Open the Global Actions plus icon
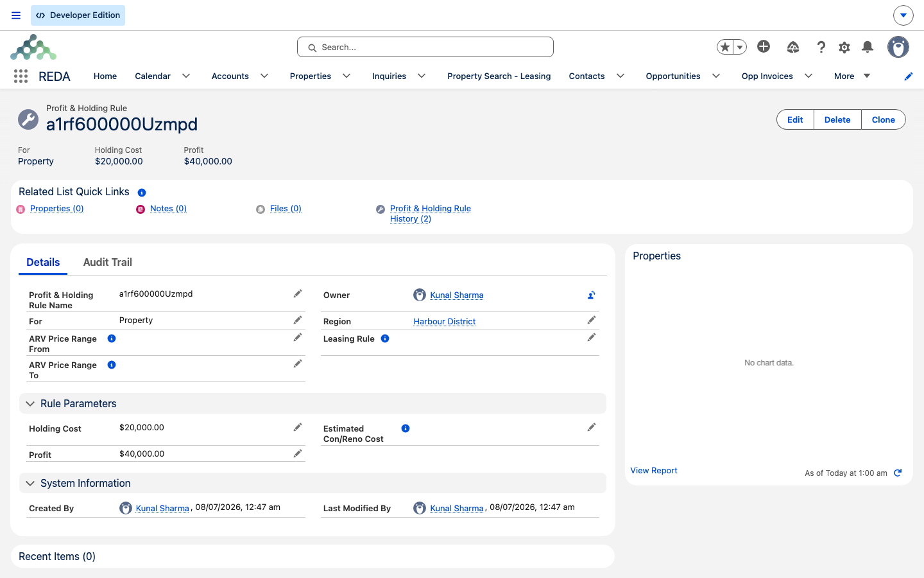 point(764,46)
